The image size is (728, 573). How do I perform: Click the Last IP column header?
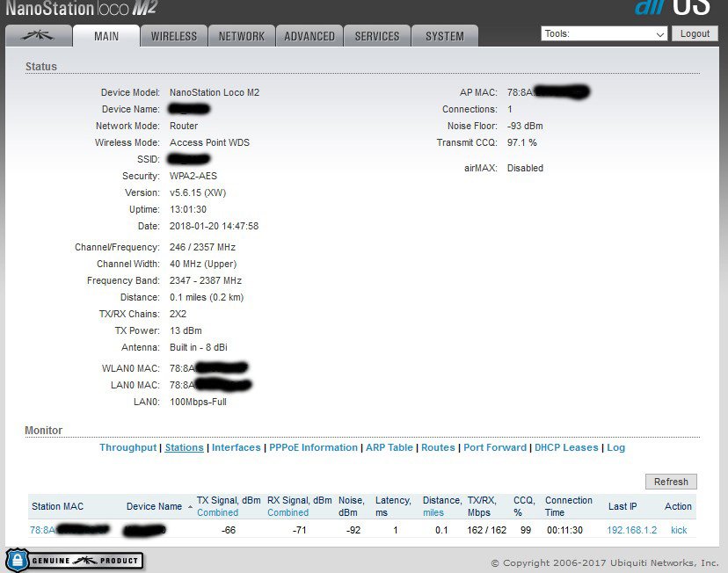(x=622, y=507)
